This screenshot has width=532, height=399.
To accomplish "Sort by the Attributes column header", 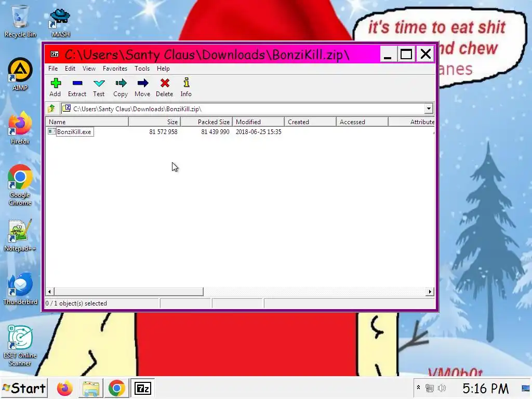I will (x=411, y=122).
